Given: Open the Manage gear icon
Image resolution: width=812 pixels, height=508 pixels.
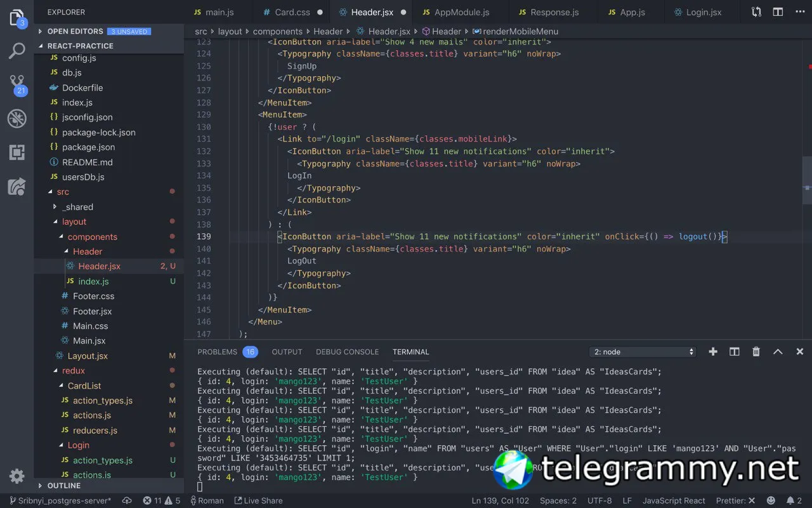Looking at the screenshot, I should click(16, 476).
